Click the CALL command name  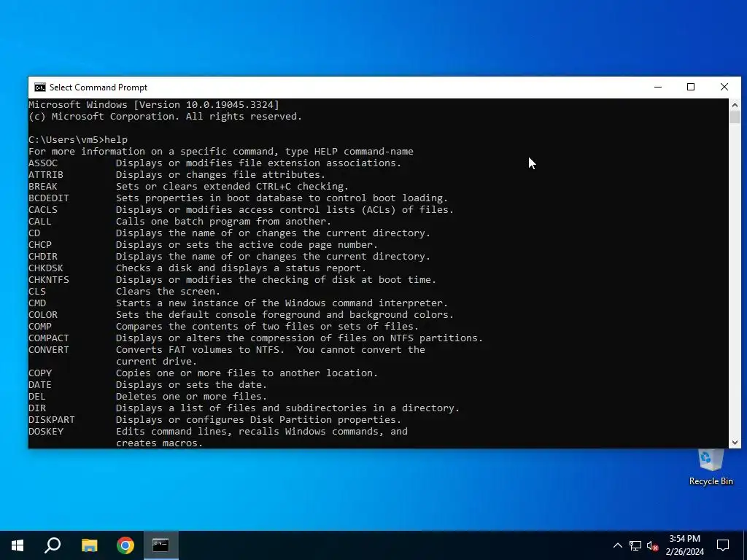(40, 222)
